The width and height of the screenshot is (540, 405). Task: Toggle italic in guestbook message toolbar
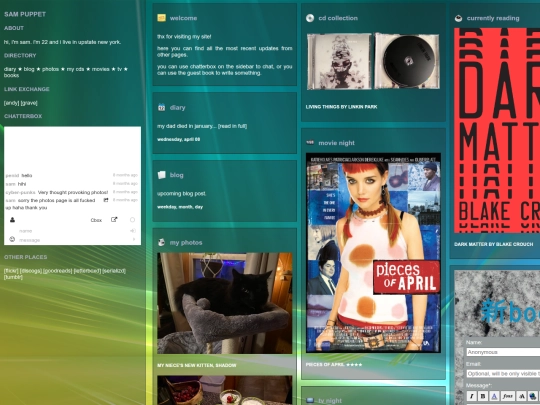(x=472, y=396)
